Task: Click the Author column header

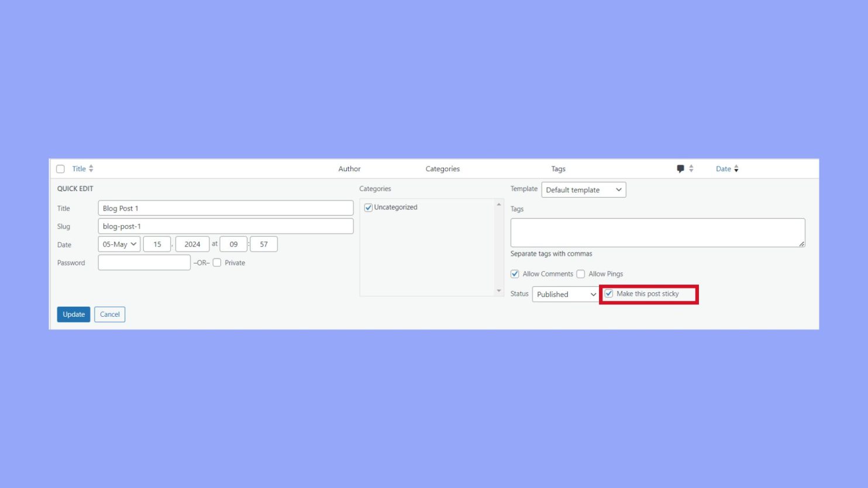Action: pyautogui.click(x=349, y=168)
